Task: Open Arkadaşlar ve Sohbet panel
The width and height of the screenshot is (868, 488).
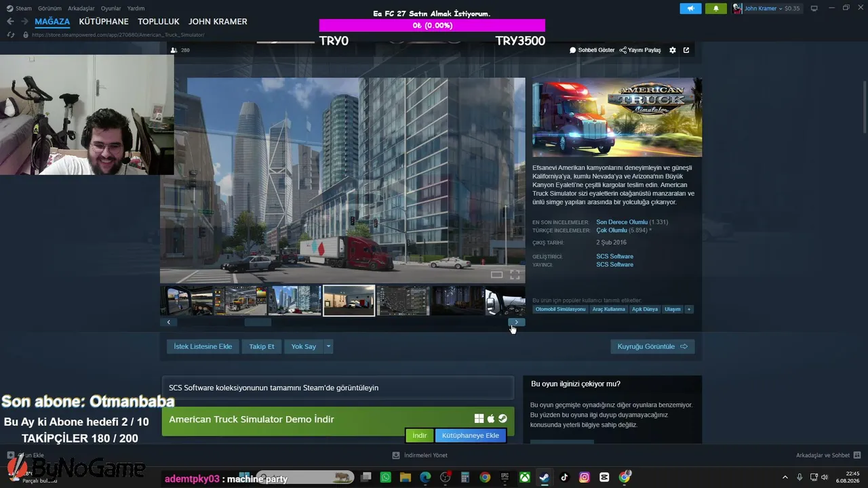Action: point(829,455)
